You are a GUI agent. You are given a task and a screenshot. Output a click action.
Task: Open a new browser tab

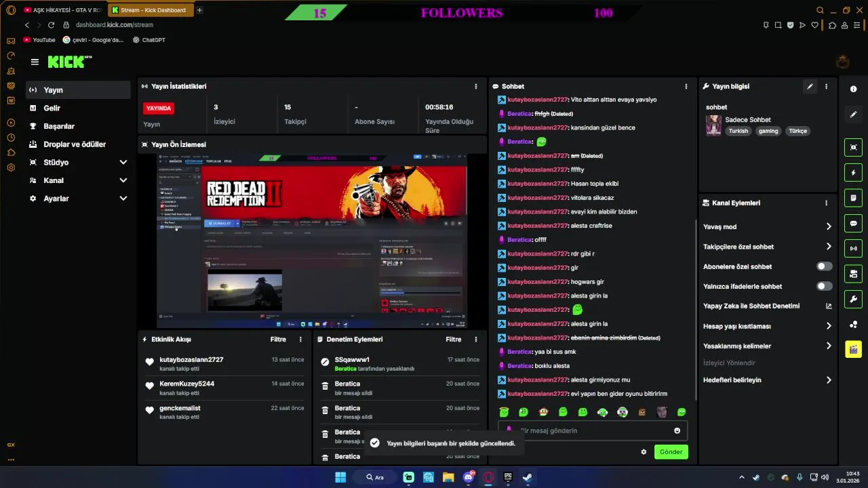coord(199,10)
